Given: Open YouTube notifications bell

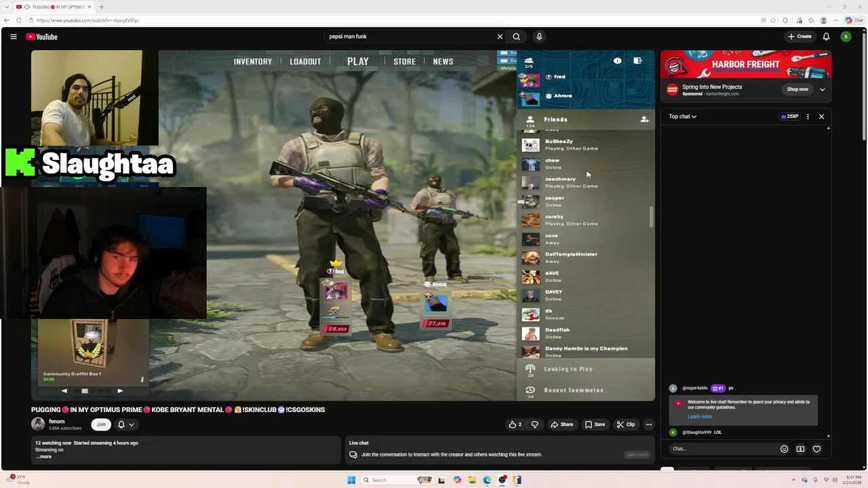Looking at the screenshot, I should pyautogui.click(x=826, y=37).
